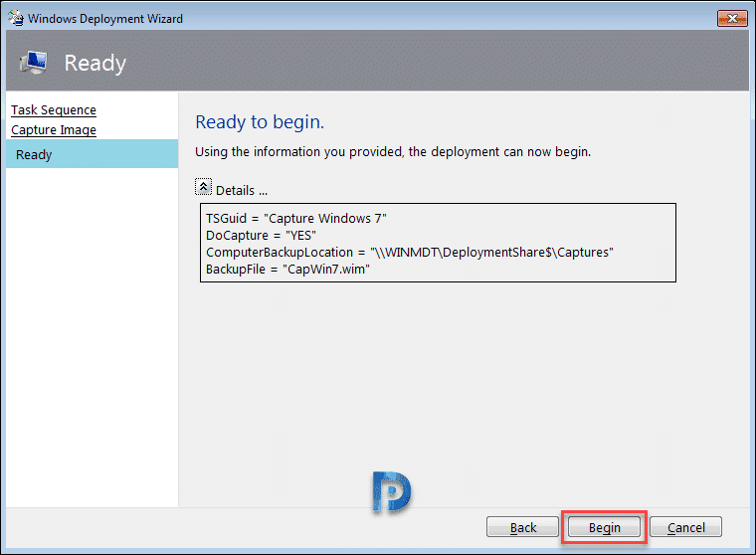
Task: Click the TSGuid "Capture Windows 7" line
Action: pyautogui.click(x=296, y=219)
